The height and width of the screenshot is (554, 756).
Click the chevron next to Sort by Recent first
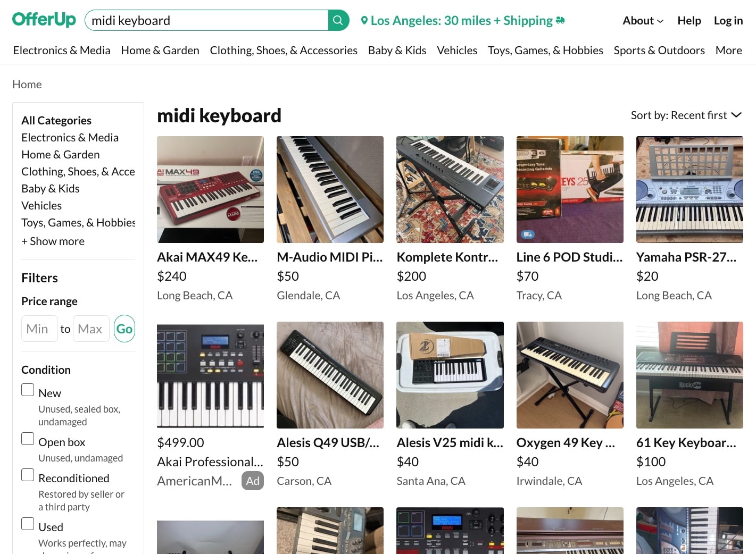[x=737, y=115]
